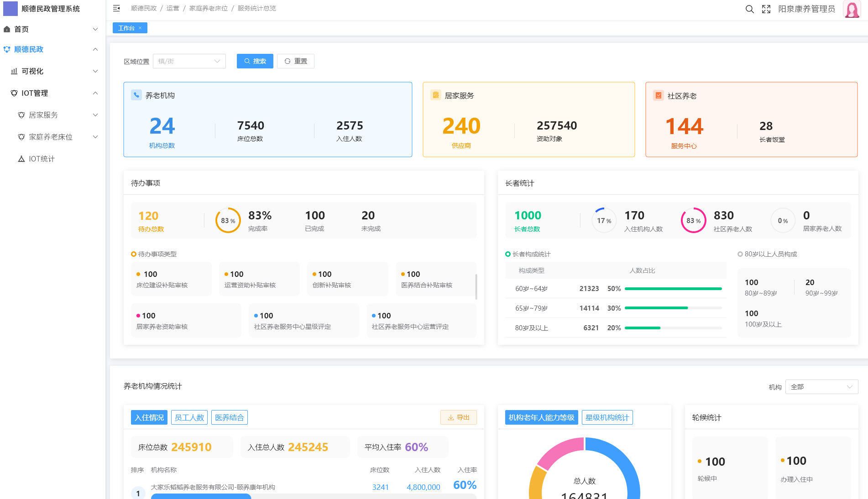Click the 80岁及以上 20% progress bar
868x499 pixels.
pos(673,328)
